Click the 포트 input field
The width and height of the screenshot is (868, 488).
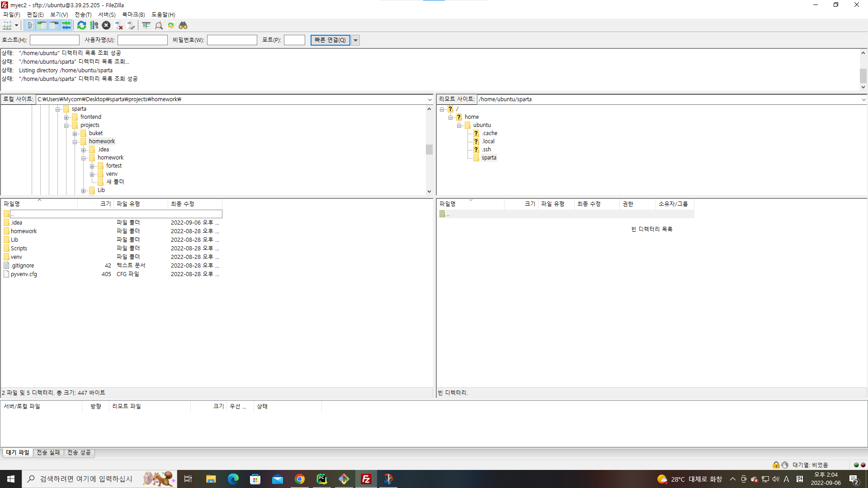294,40
